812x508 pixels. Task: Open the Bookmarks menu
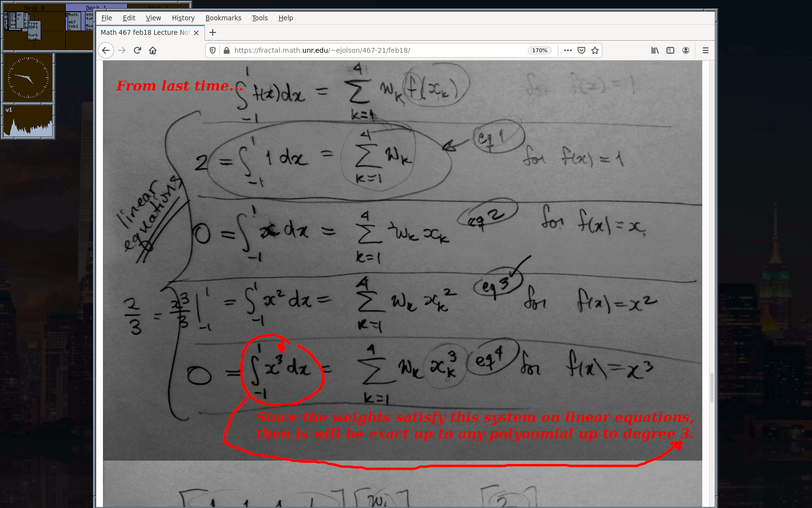[223, 18]
